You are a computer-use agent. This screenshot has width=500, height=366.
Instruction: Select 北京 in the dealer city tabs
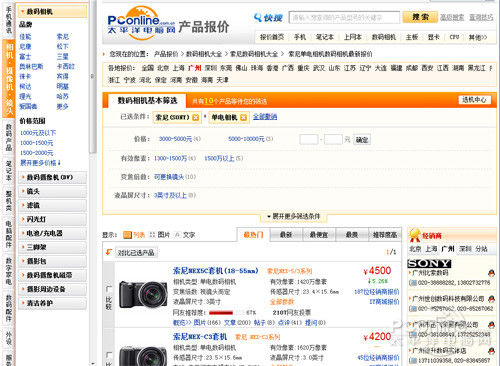[x=415, y=249]
